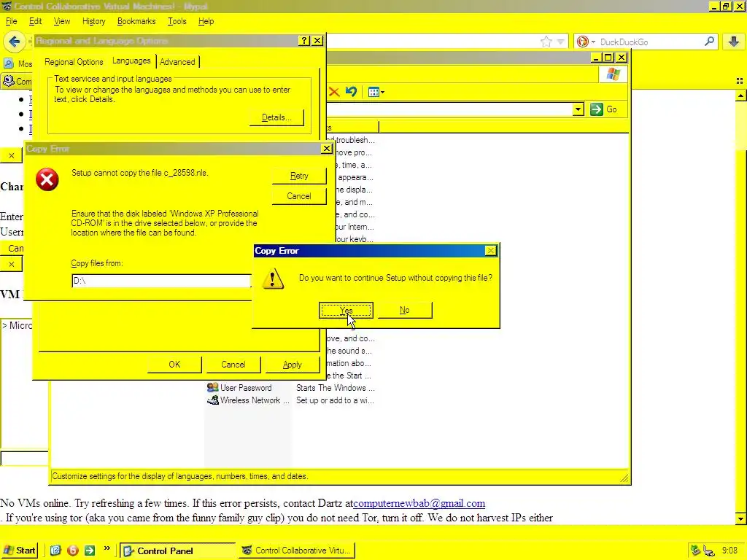Open the computernewbab@gmail.com email link
Screen dimensions: 747x560
click(x=419, y=503)
